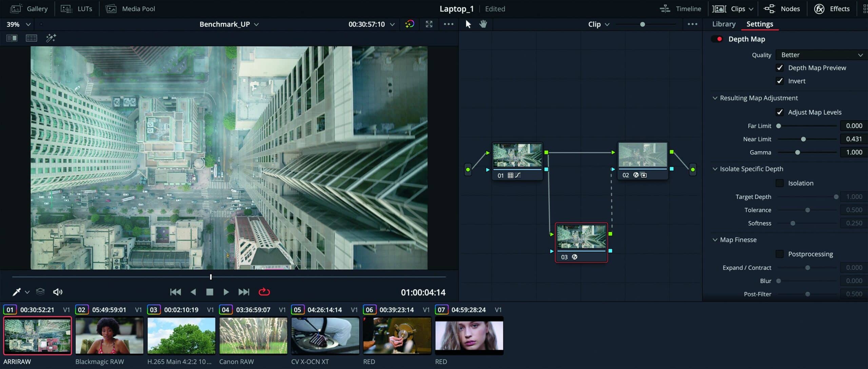Screen dimensions: 868x369
Task: Uncheck the Depth Map Preview option
Action: (x=780, y=67)
